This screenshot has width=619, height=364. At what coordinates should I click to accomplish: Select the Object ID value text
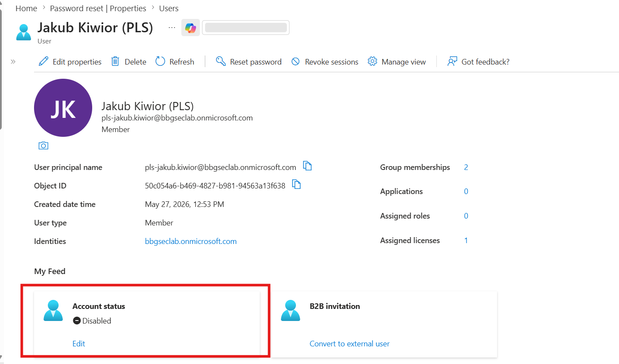215,186
